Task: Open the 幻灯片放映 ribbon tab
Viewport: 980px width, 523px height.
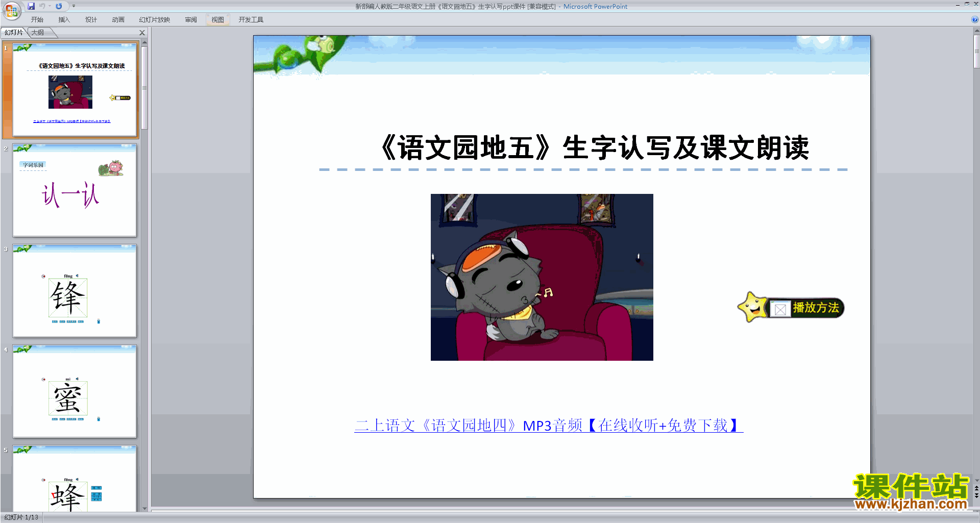Action: coord(154,20)
